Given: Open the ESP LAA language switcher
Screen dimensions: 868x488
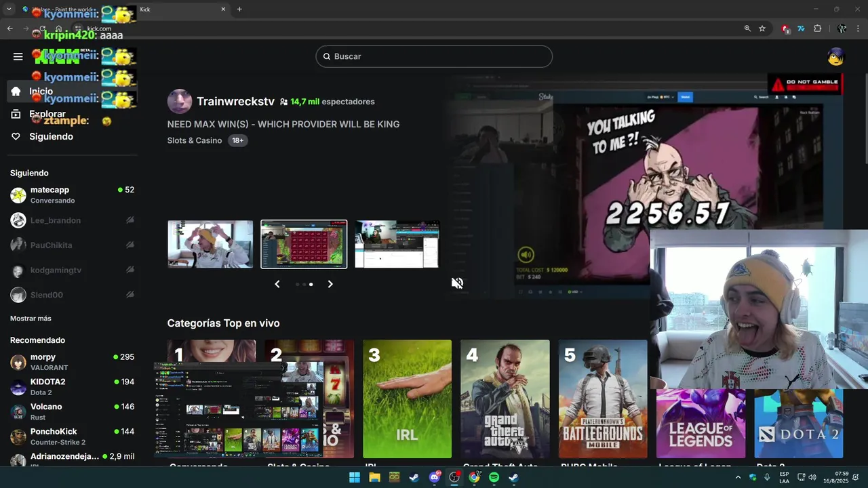Looking at the screenshot, I should click(x=784, y=477).
